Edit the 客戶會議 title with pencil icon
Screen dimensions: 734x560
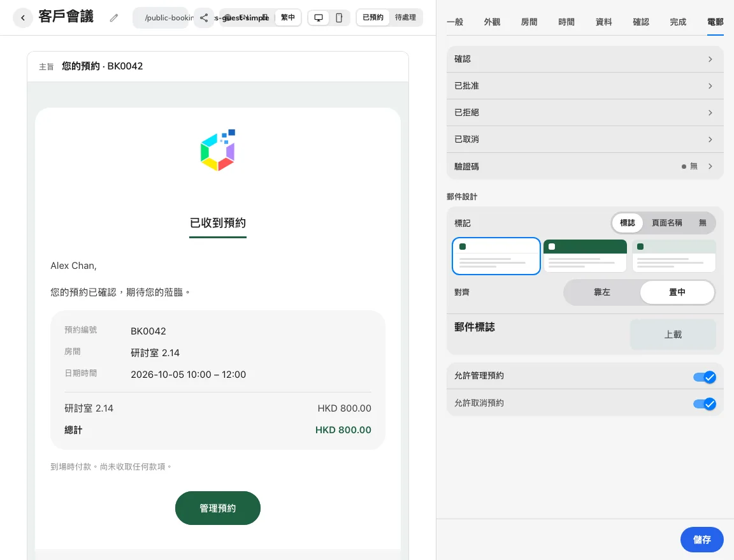114,18
